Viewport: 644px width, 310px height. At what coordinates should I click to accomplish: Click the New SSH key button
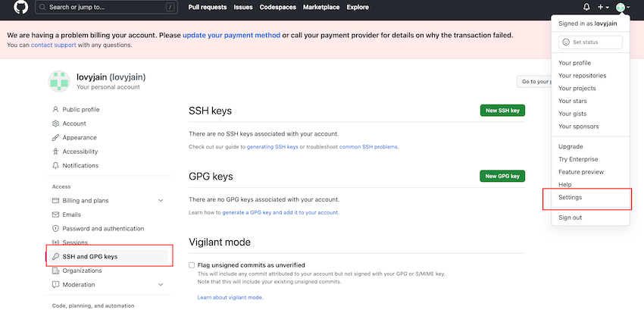[502, 111]
